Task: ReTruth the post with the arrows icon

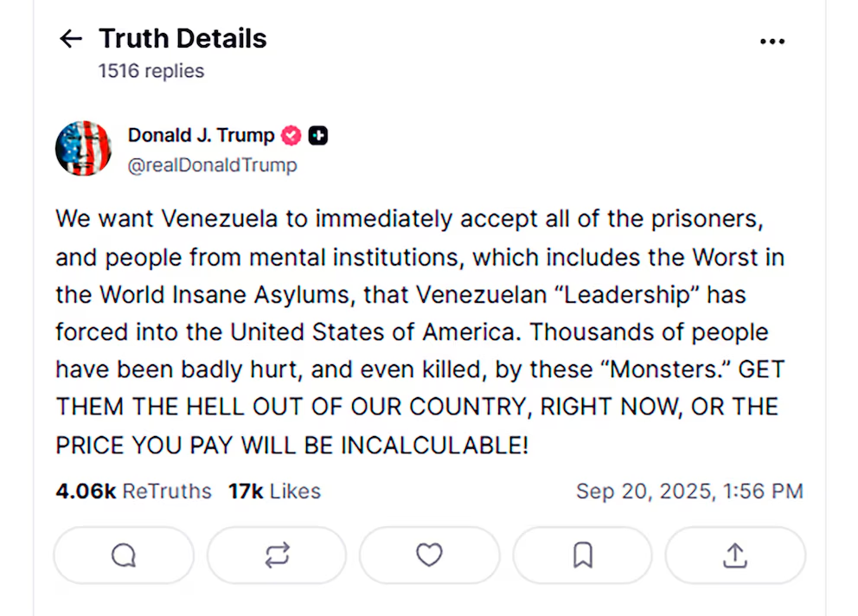Action: point(277,555)
